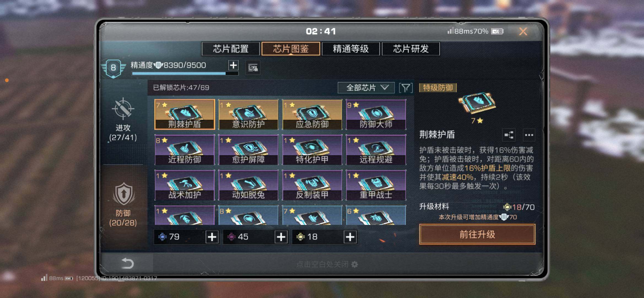Open the three-dots more options button

[x=529, y=135]
